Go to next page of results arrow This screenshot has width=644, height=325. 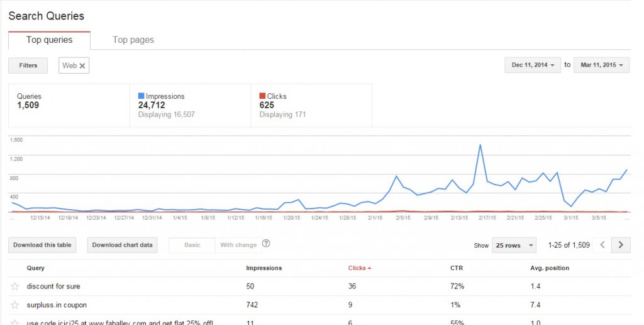[x=621, y=245]
